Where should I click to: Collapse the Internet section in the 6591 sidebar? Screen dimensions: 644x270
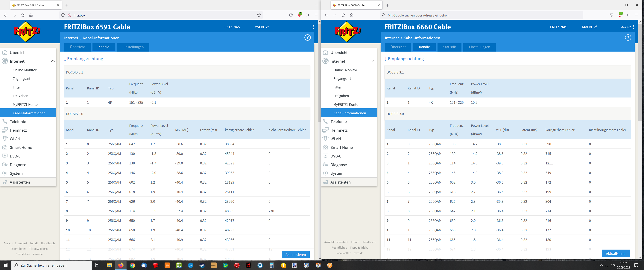click(x=53, y=61)
